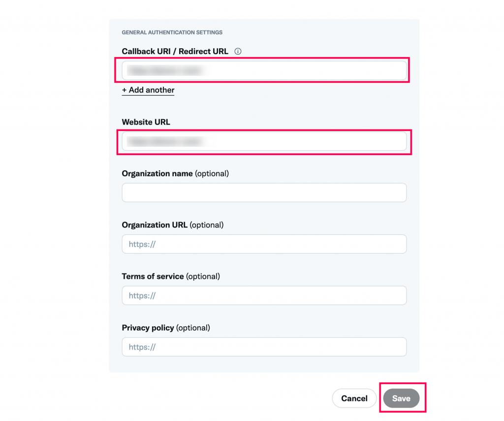This screenshot has width=504, height=421.
Task: Cancel the authentication settings changes
Action: [354, 398]
